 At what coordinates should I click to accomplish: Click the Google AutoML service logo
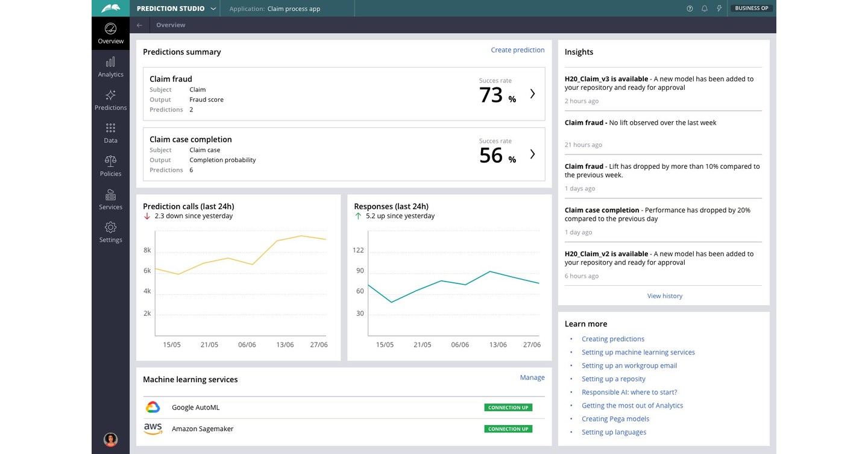click(153, 407)
